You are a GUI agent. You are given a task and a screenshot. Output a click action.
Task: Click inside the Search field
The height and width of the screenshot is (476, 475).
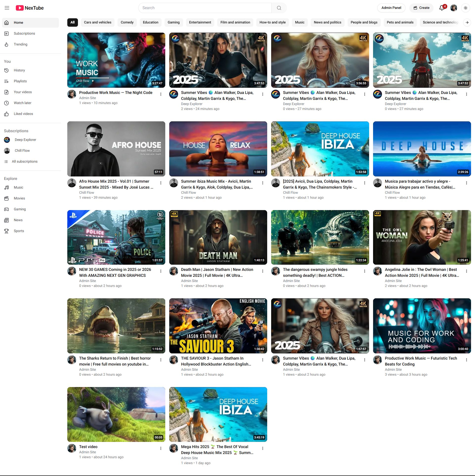click(205, 8)
